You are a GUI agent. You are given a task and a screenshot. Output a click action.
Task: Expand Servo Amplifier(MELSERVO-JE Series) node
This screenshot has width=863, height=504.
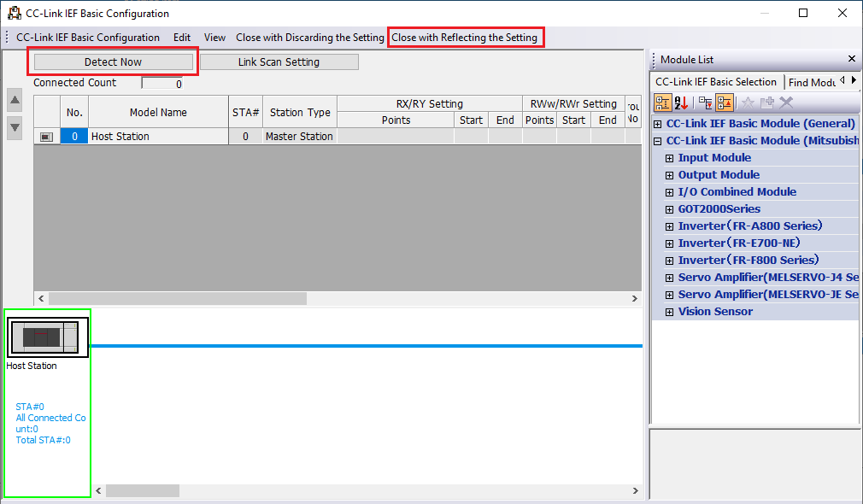pos(669,295)
